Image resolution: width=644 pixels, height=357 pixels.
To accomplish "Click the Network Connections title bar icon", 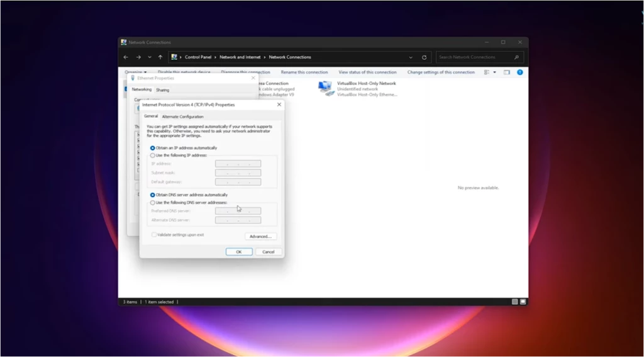I will click(x=124, y=42).
